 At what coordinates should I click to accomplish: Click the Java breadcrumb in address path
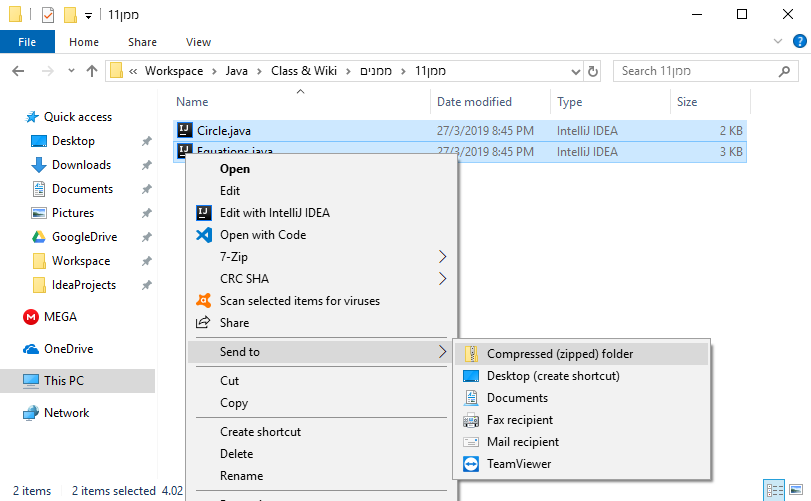(x=236, y=71)
